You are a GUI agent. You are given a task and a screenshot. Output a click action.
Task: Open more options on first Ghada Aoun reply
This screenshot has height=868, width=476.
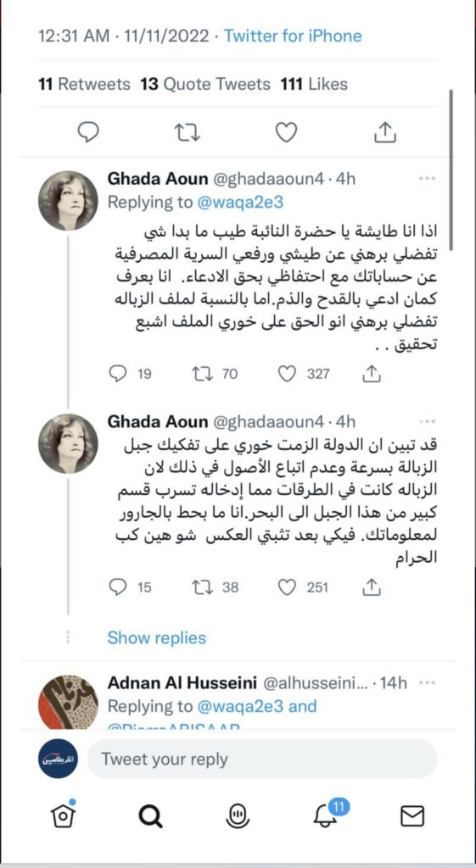tap(428, 179)
